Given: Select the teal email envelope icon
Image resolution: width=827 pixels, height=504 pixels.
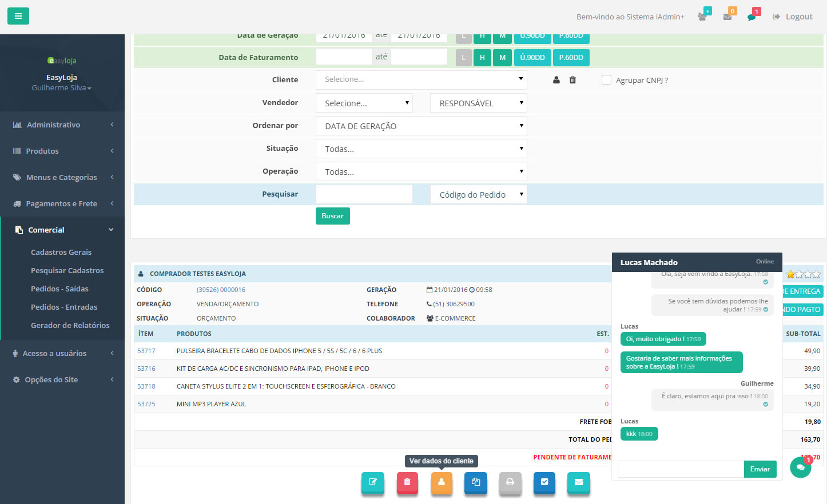Looking at the screenshot, I should [579, 483].
